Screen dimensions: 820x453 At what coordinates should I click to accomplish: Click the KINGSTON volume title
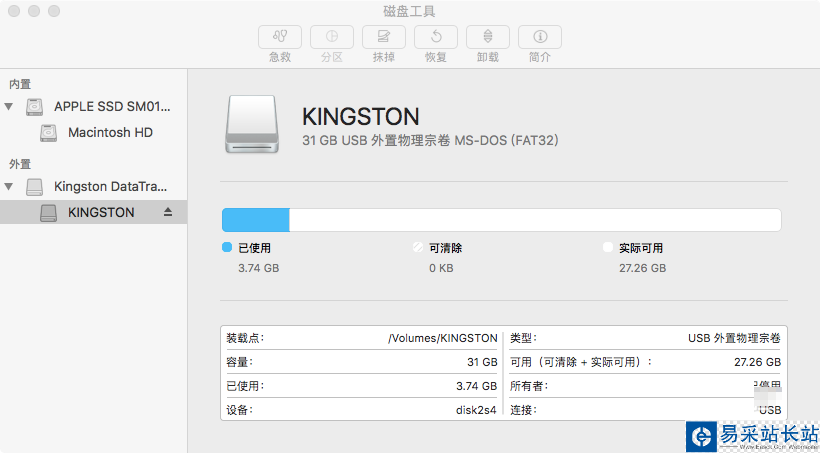361,117
